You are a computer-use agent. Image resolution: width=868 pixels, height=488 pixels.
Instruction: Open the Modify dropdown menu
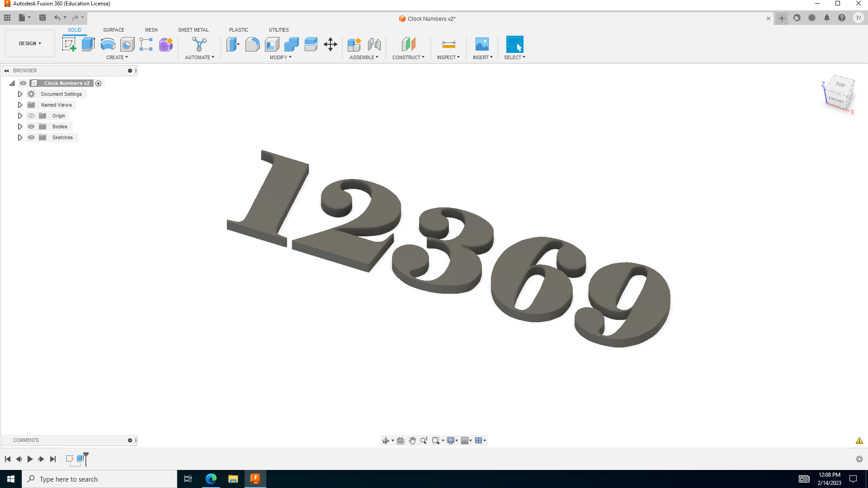tap(280, 57)
